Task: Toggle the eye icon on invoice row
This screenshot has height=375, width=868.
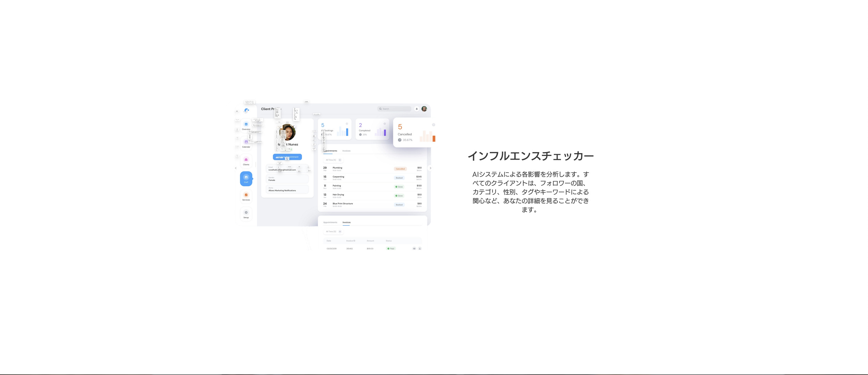Action: click(x=414, y=249)
